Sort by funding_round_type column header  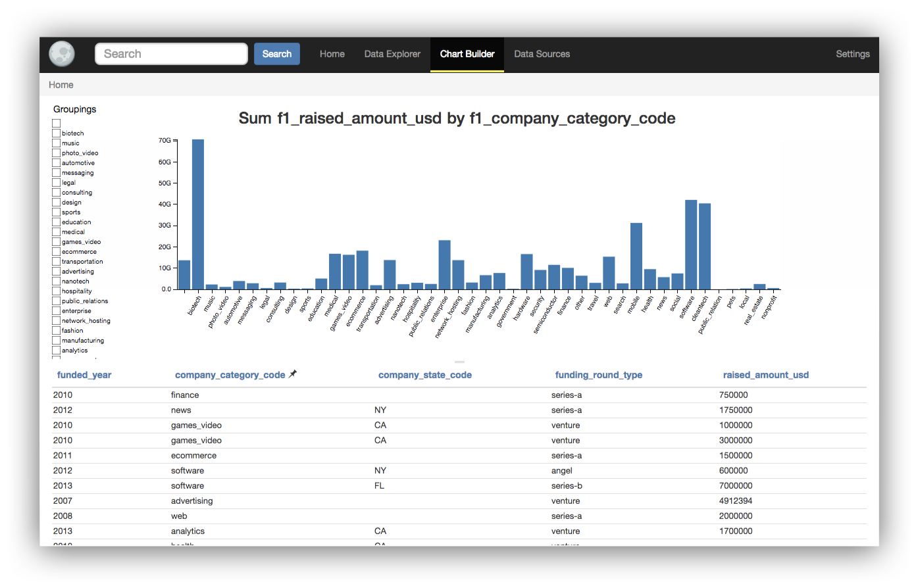click(x=599, y=375)
